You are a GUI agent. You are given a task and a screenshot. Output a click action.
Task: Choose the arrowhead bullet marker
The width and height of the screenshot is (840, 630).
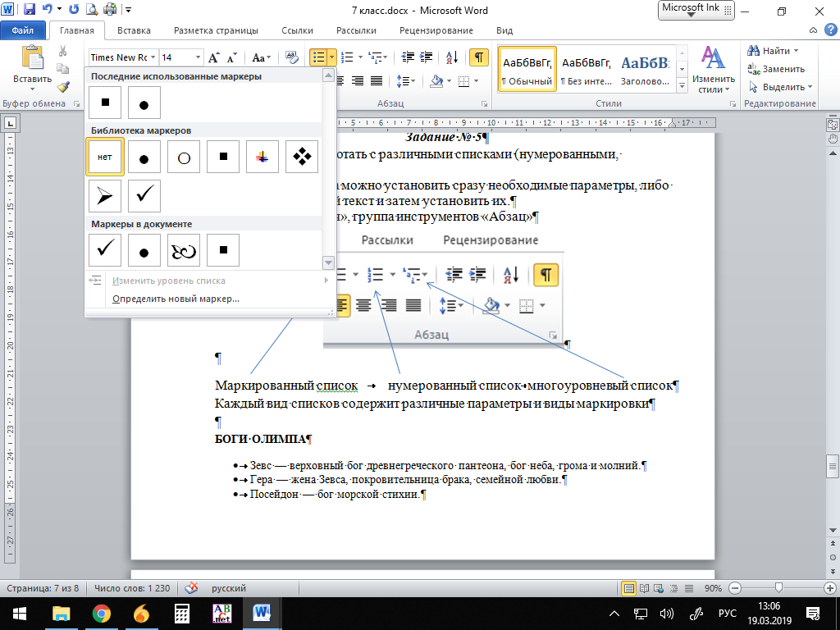[105, 196]
